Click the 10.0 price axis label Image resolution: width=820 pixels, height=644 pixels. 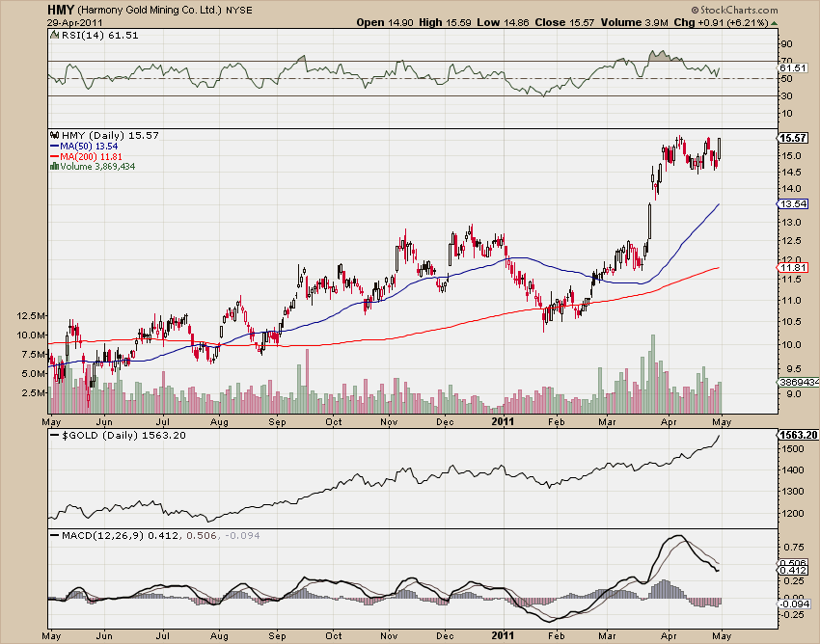(x=790, y=344)
